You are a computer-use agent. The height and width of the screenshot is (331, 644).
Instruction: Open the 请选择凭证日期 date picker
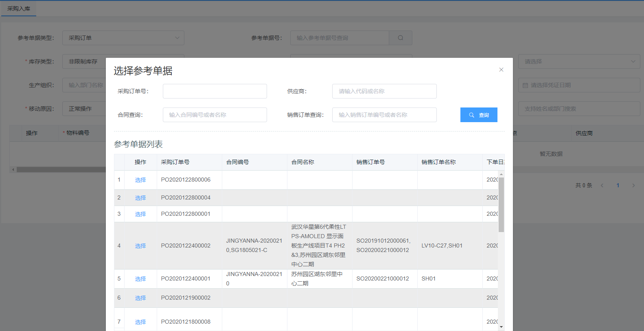click(579, 85)
